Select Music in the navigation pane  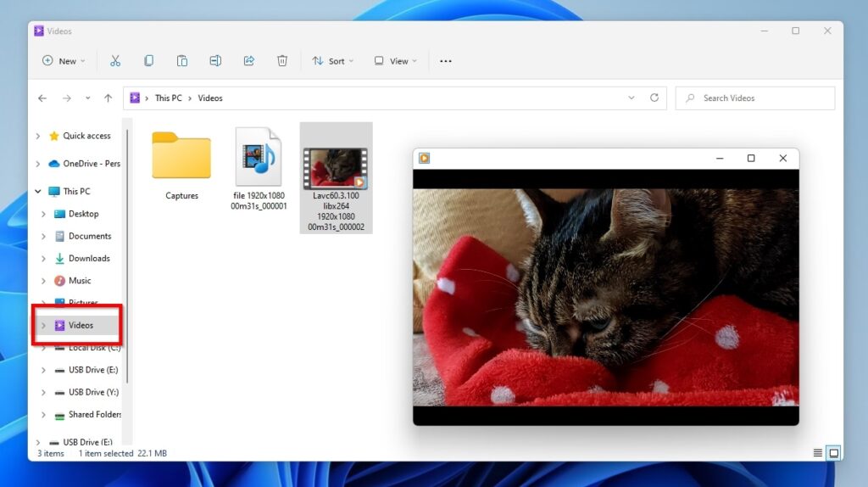tap(80, 281)
